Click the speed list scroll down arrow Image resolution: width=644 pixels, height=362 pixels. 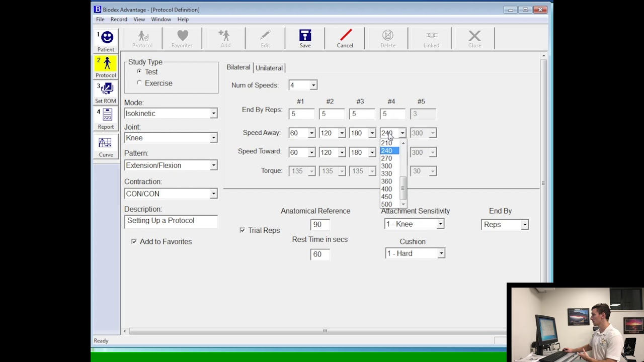click(x=403, y=205)
